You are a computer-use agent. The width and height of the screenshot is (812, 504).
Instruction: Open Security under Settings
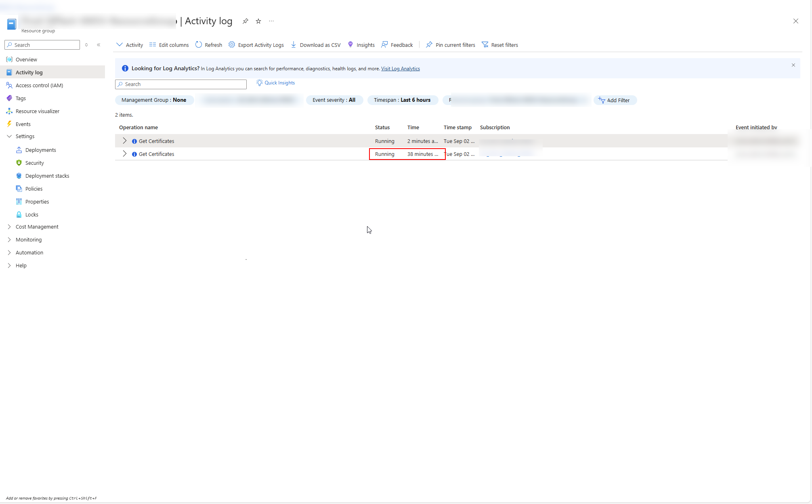point(34,163)
